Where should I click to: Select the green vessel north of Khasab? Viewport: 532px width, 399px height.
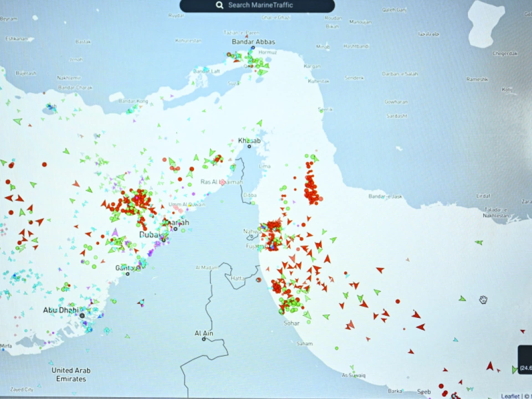click(x=259, y=123)
